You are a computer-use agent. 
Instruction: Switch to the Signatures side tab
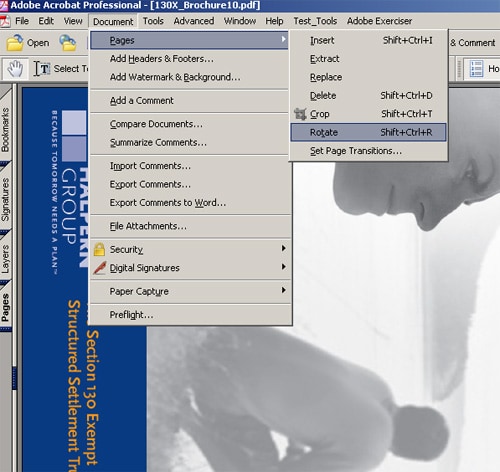pos(6,199)
